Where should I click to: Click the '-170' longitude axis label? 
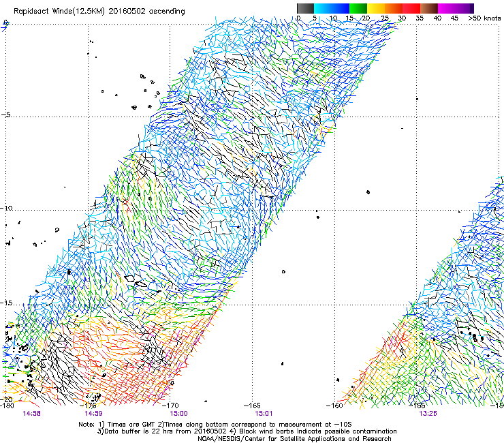pyautogui.click(x=170, y=406)
